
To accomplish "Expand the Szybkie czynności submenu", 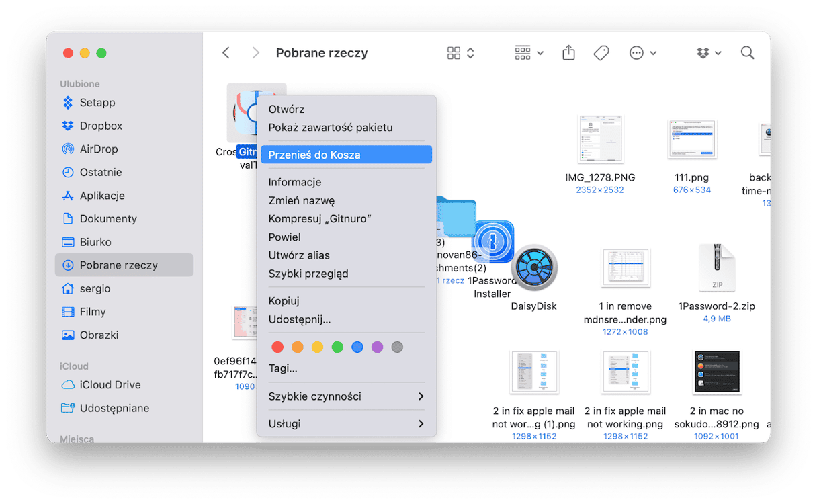I will pyautogui.click(x=346, y=396).
